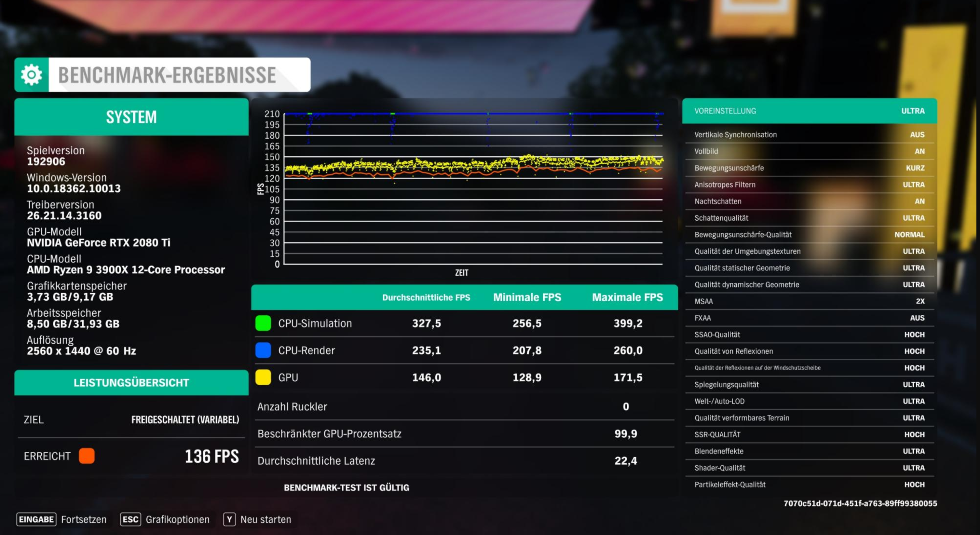Click Neu starten to rerun benchmark
Viewport: 980px width, 535px height.
(265, 519)
